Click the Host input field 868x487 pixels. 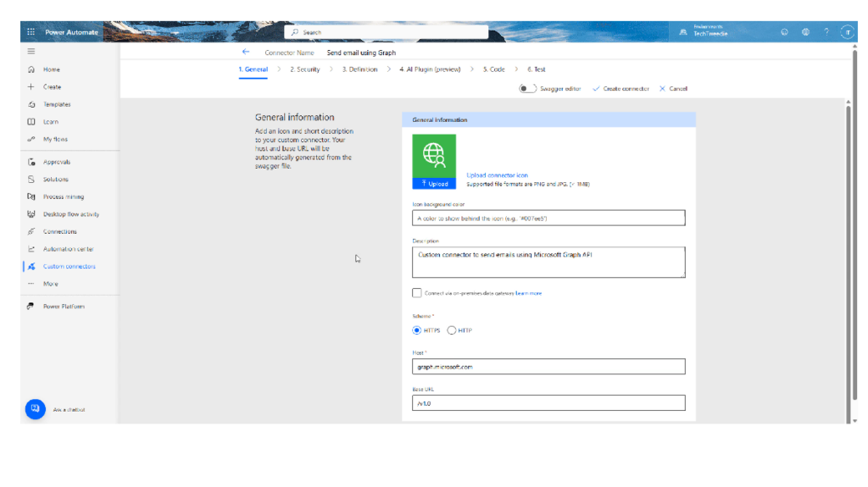pyautogui.click(x=548, y=367)
